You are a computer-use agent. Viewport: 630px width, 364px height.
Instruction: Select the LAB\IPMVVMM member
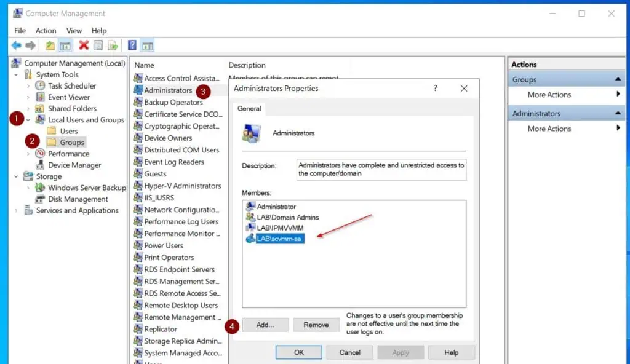pos(280,228)
